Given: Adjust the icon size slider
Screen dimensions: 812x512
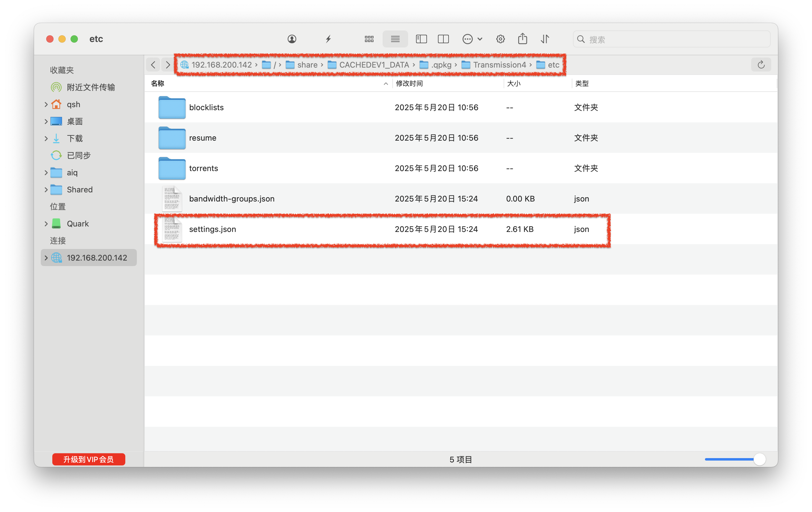Looking at the screenshot, I should click(759, 459).
